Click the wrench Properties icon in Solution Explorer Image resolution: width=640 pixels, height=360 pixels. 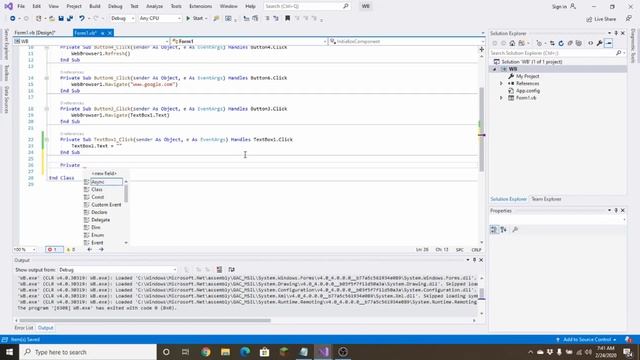599,43
